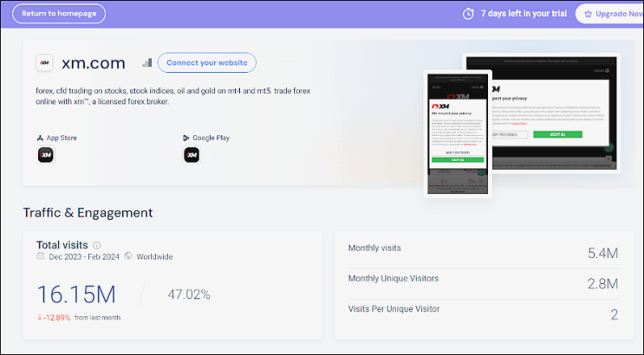The image size is (644, 355).
Task: Click Connect your website button
Action: pyautogui.click(x=206, y=63)
